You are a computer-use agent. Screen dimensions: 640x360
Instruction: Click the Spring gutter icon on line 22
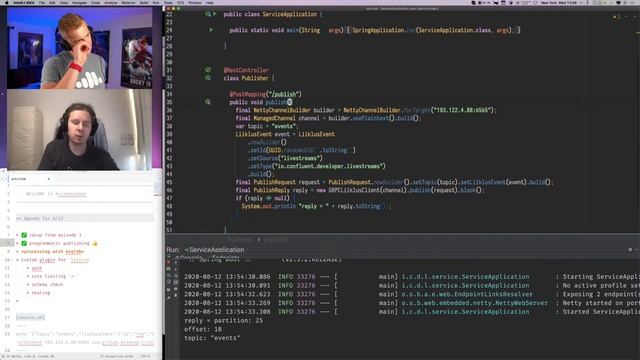point(208,14)
